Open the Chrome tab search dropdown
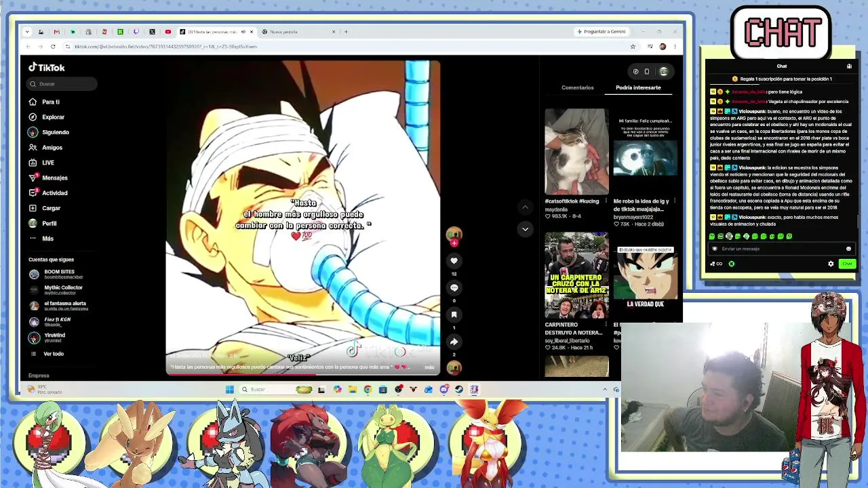Viewport: 868px width, 488px height. 27,32
